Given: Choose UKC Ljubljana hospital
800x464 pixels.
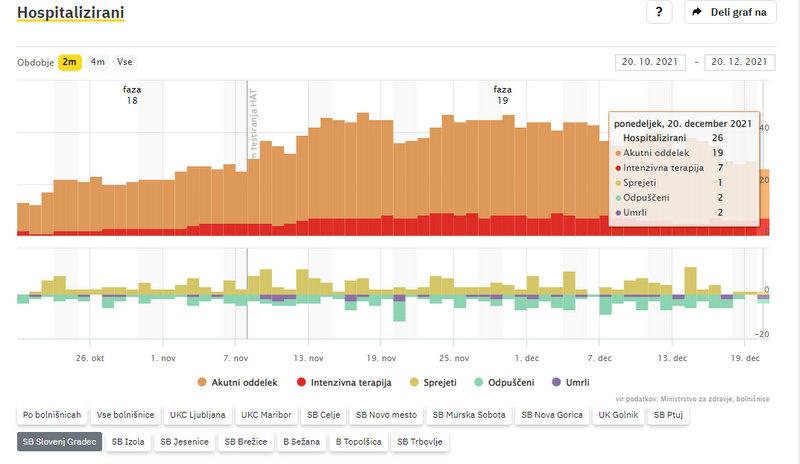Looking at the screenshot, I should click(x=198, y=414).
